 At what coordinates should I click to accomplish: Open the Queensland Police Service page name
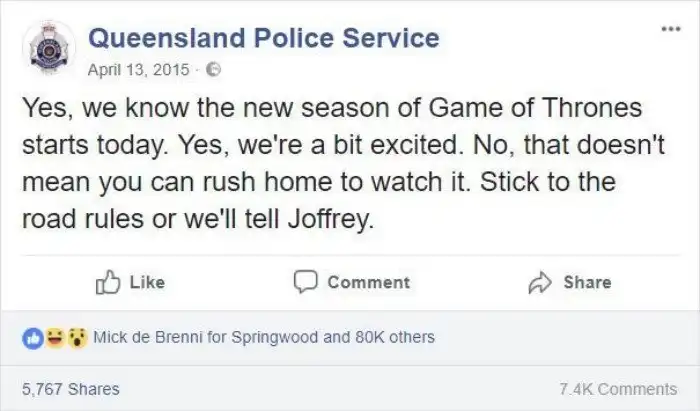(264, 39)
